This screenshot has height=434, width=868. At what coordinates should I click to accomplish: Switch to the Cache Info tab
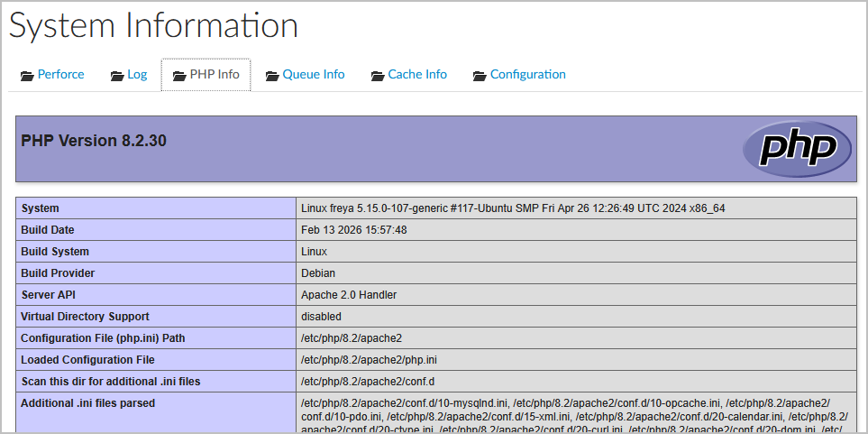[x=409, y=75]
